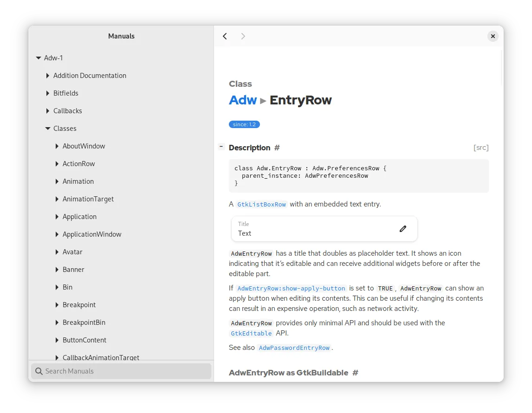Click the Adw namespace heading link
532x413 pixels.
[243, 100]
